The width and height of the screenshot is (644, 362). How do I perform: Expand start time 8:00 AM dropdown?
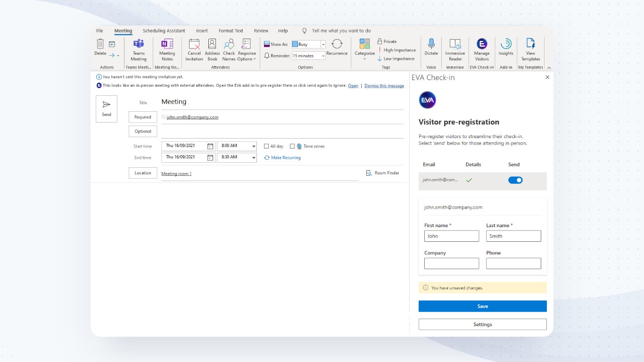coord(254,146)
